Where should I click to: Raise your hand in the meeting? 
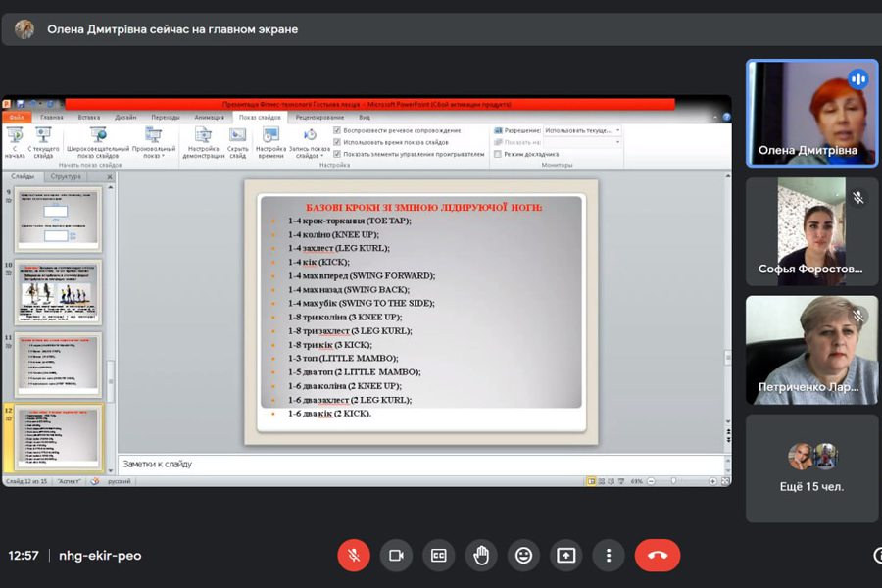[481, 556]
